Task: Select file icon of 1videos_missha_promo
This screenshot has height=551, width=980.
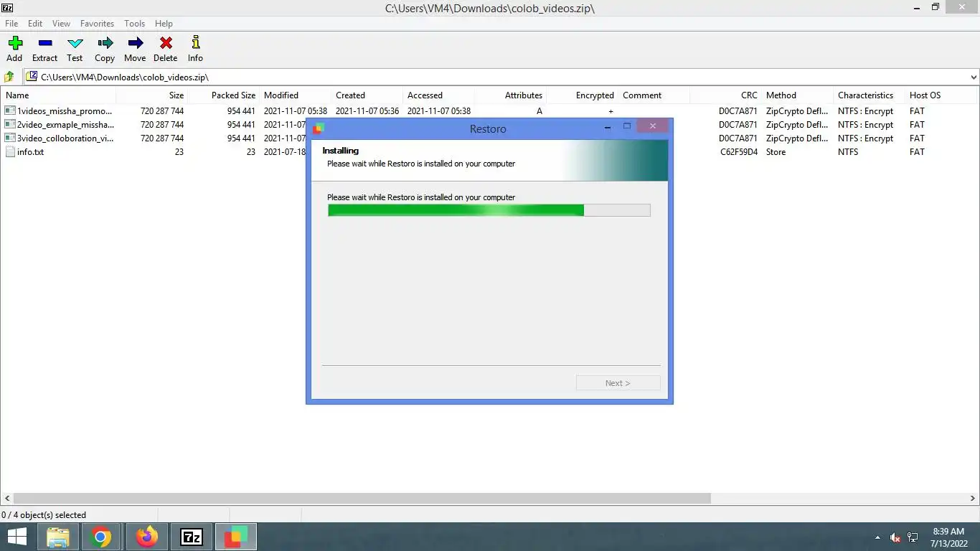Action: coord(10,111)
